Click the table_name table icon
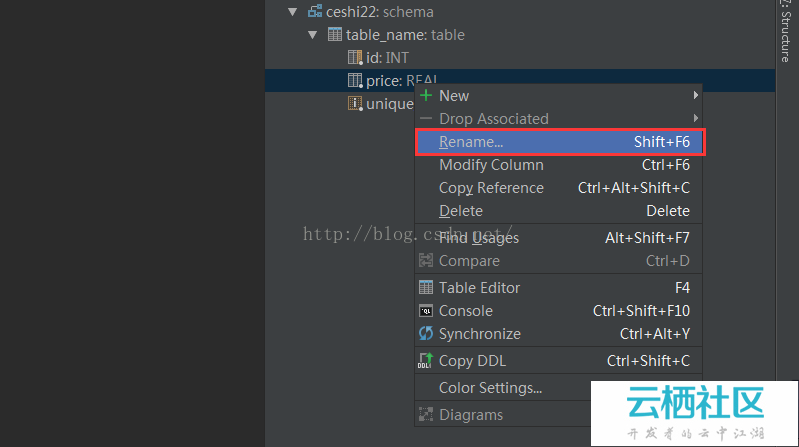The width and height of the screenshot is (799, 447). tap(335, 34)
